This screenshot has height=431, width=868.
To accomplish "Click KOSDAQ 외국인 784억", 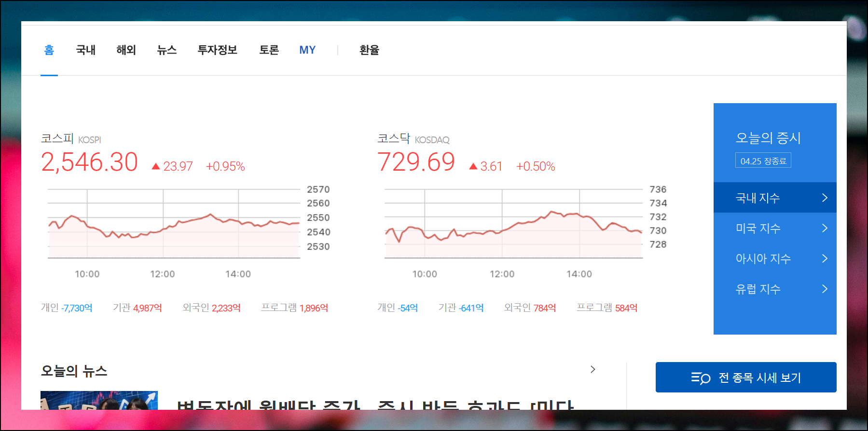I will tap(530, 308).
